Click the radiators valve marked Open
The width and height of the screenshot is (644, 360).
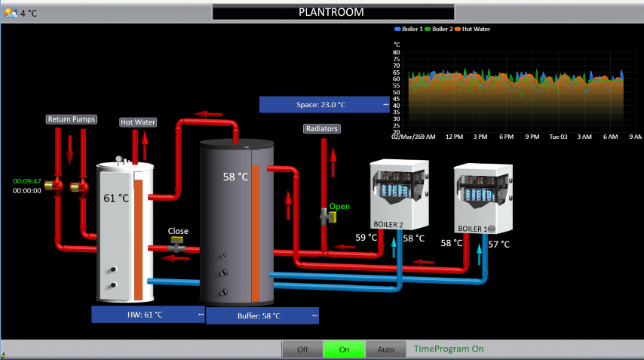(329, 218)
